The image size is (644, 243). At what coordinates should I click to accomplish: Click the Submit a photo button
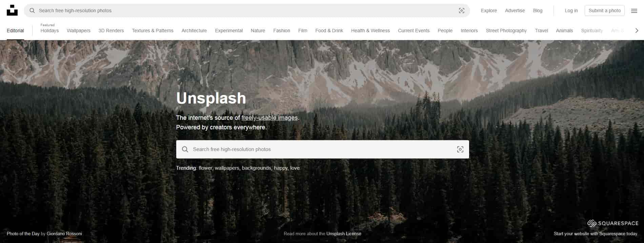click(x=605, y=11)
